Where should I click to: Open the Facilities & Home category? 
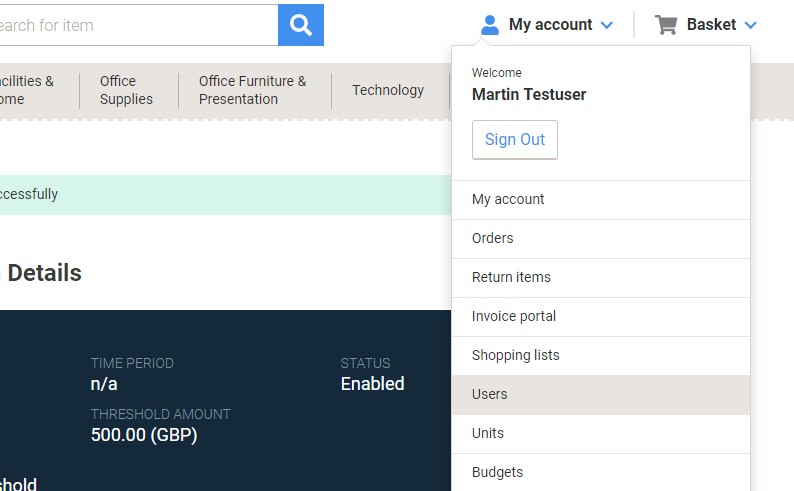tap(26, 90)
